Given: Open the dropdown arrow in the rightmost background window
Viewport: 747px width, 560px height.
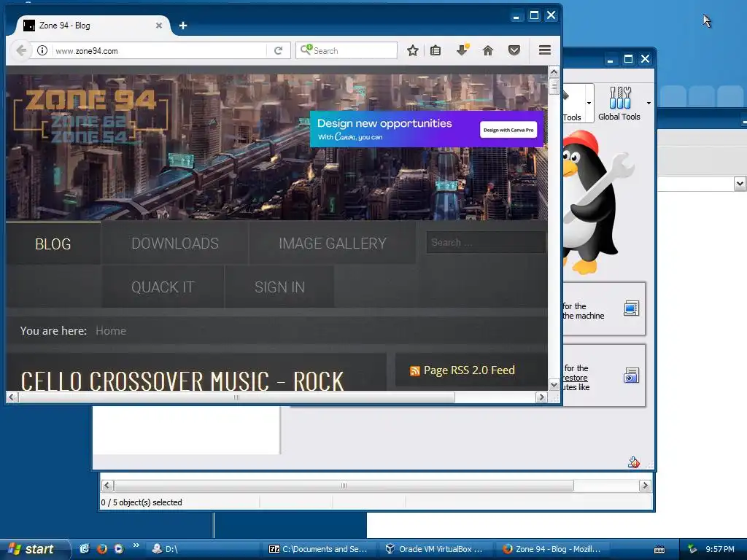Looking at the screenshot, I should coord(740,183).
